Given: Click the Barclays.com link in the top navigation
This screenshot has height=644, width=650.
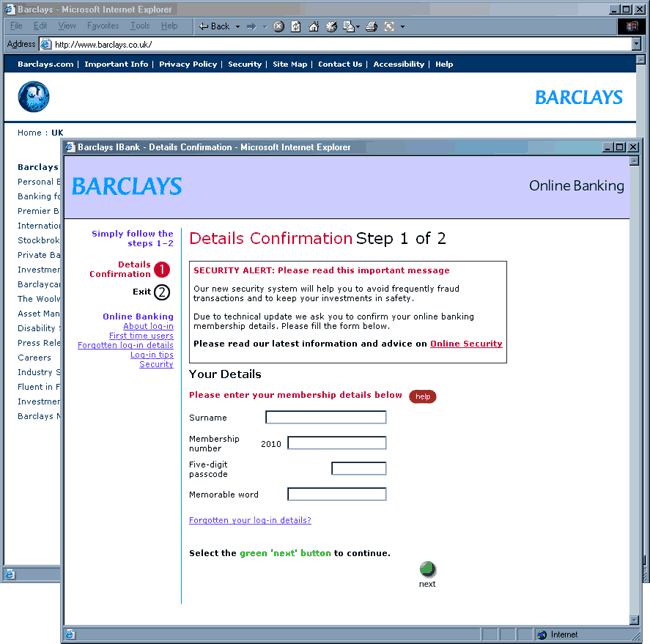Looking at the screenshot, I should (x=45, y=64).
